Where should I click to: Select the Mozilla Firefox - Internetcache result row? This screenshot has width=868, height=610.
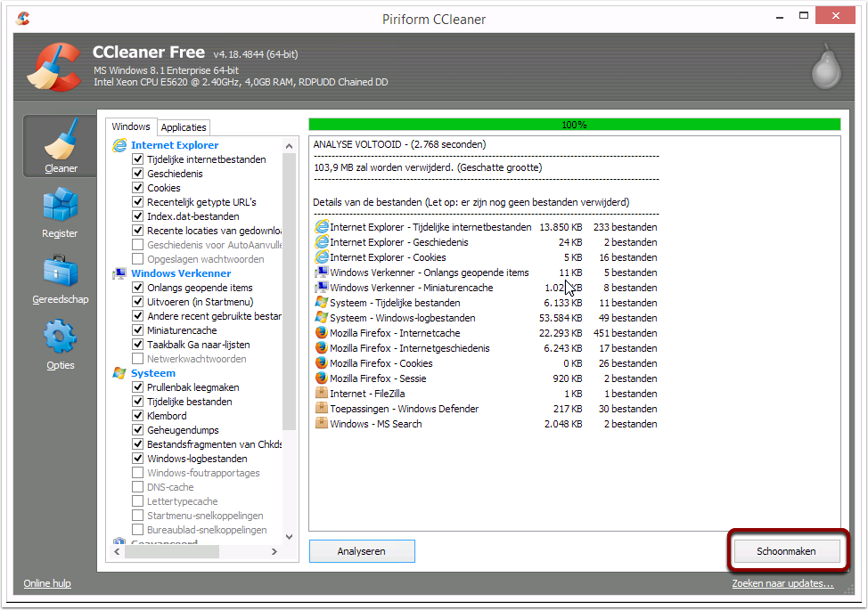coord(486,333)
